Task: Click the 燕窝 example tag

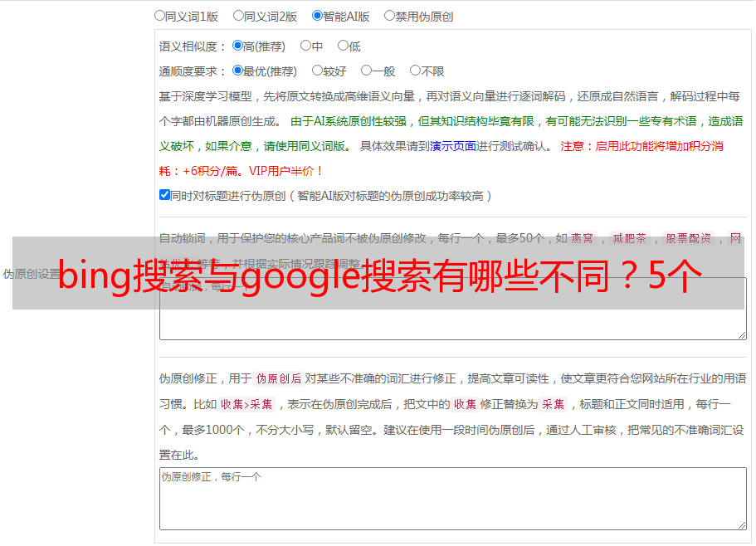Action: (582, 238)
